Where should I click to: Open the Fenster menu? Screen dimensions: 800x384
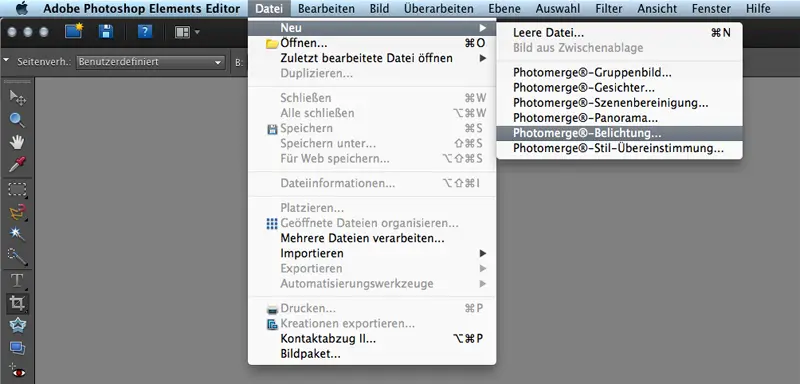[x=711, y=9]
